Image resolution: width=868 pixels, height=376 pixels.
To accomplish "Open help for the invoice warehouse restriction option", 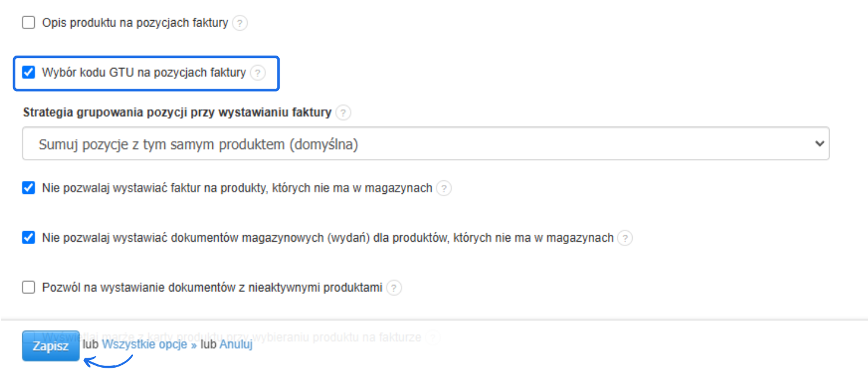I will [445, 188].
